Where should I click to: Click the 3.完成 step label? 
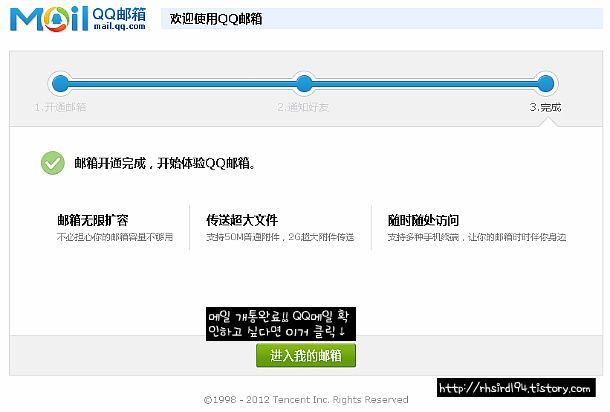coord(545,107)
